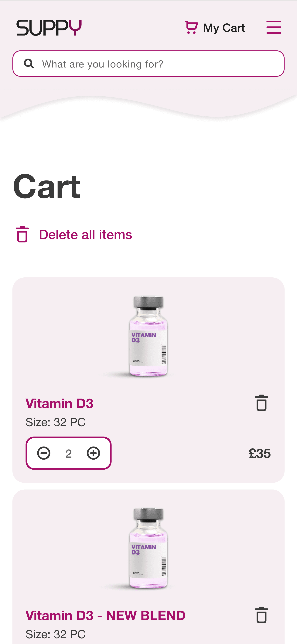Click the £35 price
The image size is (297, 644).
(x=260, y=453)
